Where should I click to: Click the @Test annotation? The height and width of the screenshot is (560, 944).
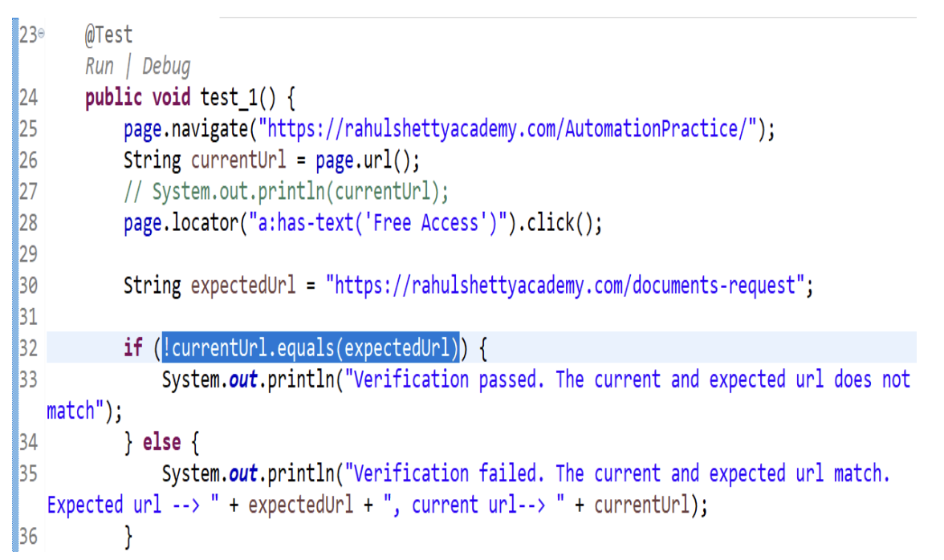pyautogui.click(x=109, y=35)
